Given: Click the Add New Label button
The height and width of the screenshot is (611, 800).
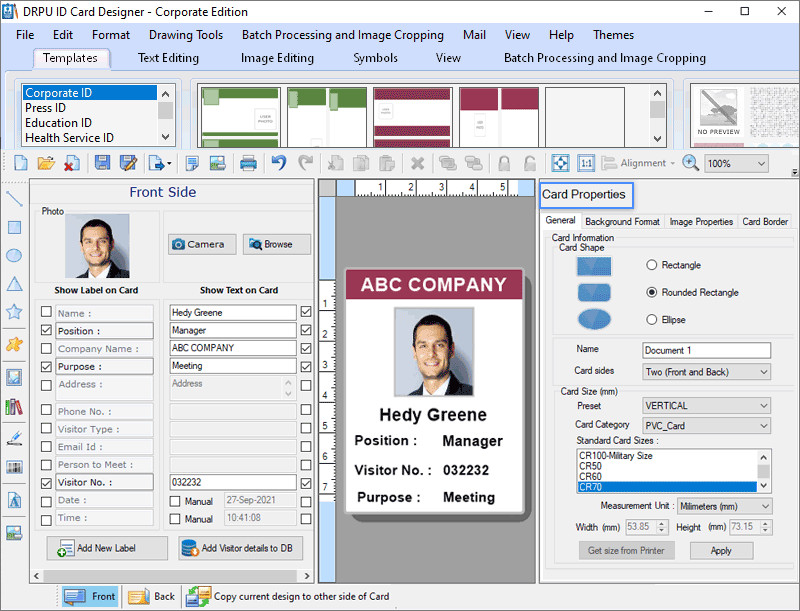Looking at the screenshot, I should [107, 548].
